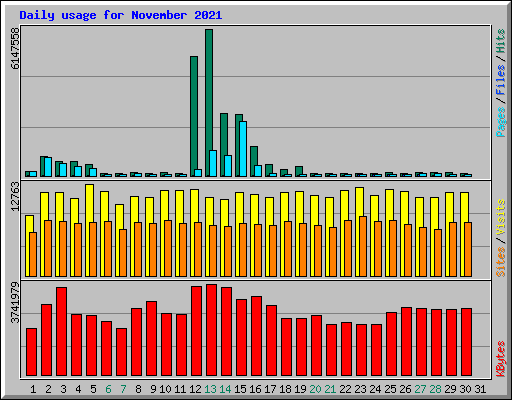Click the red KBytes bar for day 9

151,338
